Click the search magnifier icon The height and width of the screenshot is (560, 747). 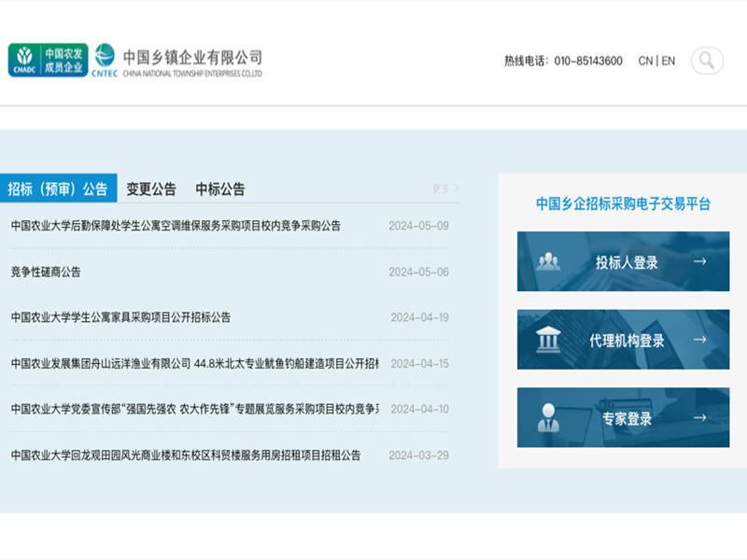707,61
